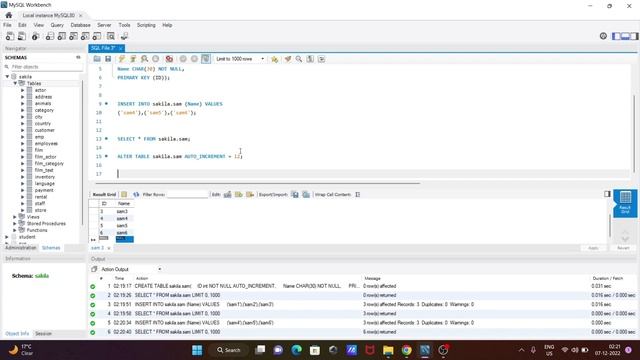
Task: Run explain plan with magnifier-bolt icon
Action: pos(144,59)
